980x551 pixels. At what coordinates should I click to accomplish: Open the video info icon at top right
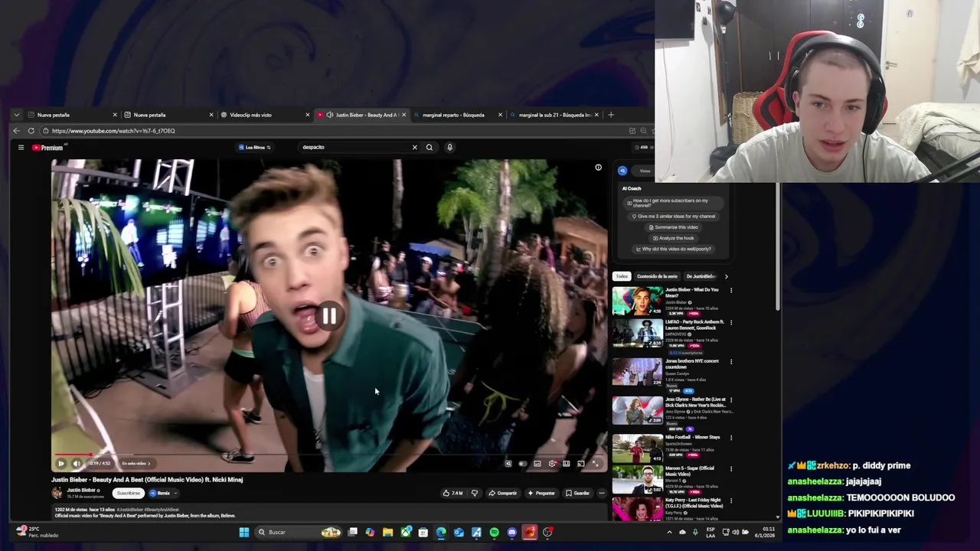[599, 167]
